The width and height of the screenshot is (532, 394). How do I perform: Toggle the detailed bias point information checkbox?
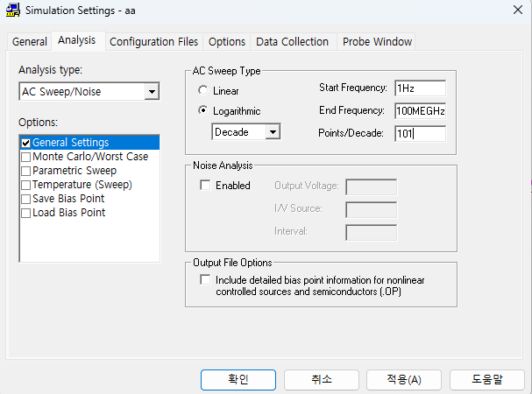coord(205,279)
